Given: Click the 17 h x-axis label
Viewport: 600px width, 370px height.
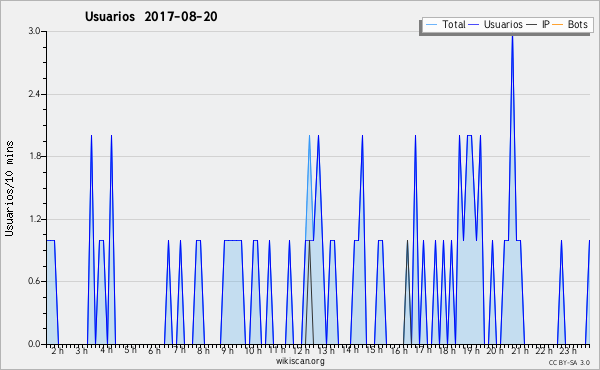Looking at the screenshot, I should 423,350.
